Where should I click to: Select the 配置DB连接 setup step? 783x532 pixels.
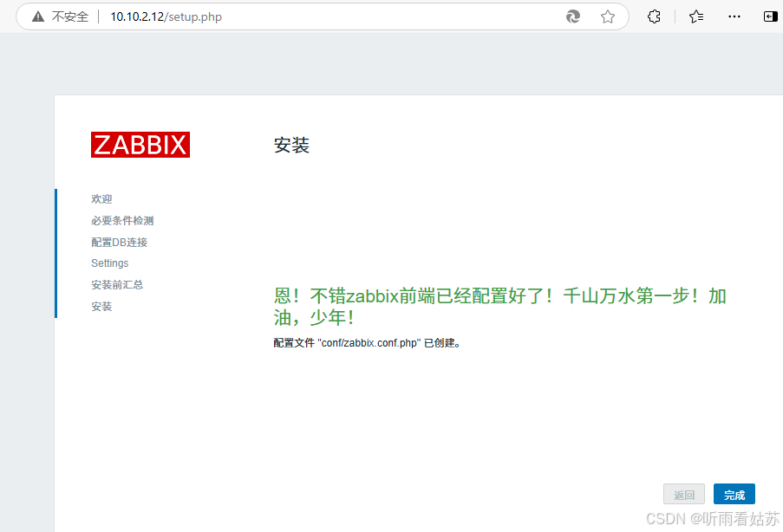point(120,242)
